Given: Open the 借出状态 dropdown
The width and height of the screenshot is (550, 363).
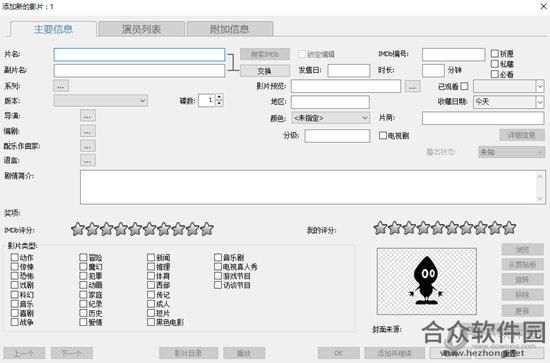Looking at the screenshot, I should click(511, 152).
